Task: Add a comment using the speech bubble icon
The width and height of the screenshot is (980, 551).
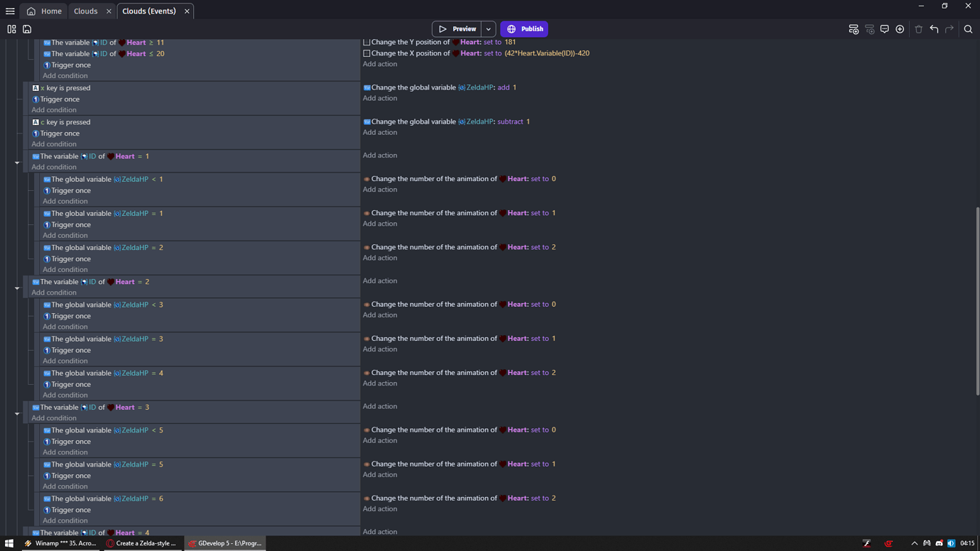Action: point(885,29)
